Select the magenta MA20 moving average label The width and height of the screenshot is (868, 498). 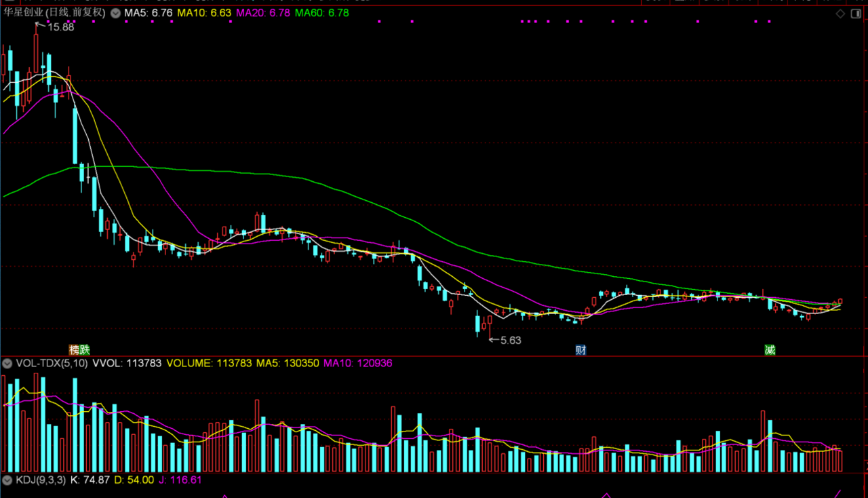pos(262,13)
